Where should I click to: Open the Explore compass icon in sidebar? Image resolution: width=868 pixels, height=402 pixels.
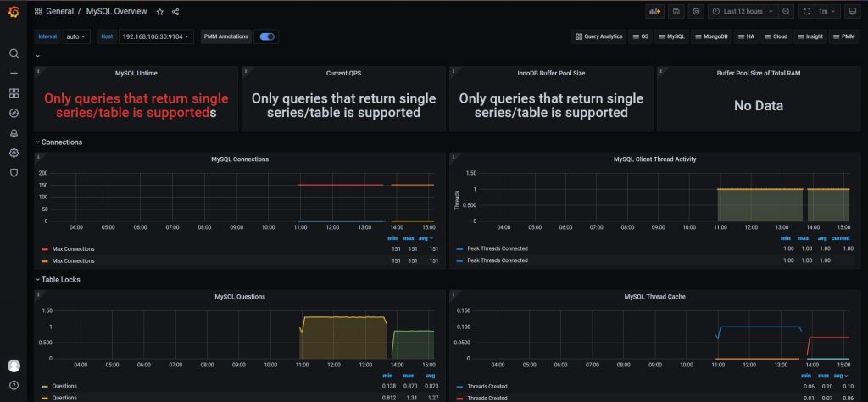tap(14, 113)
